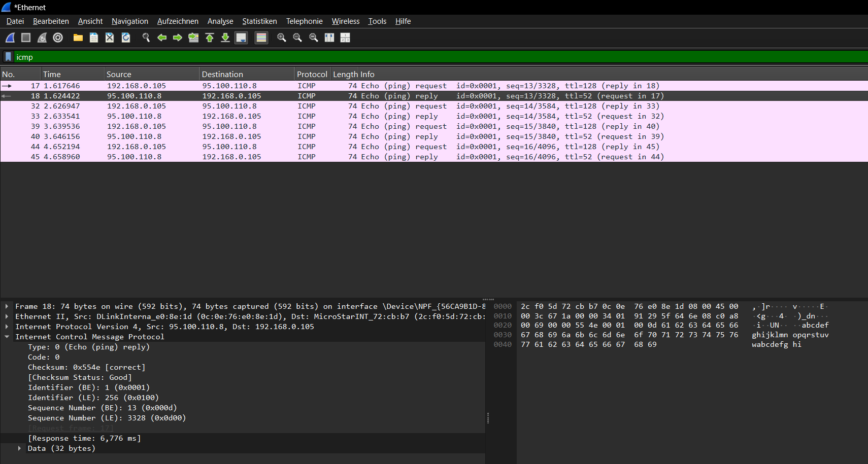Select packet 33 echo reply row
The width and height of the screenshot is (868, 464).
point(434,116)
